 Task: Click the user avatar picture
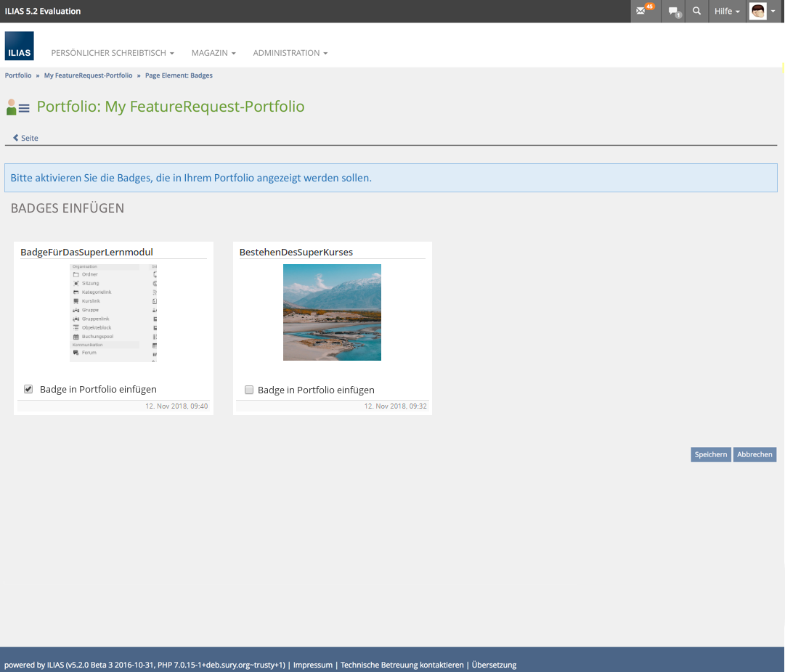pos(757,12)
